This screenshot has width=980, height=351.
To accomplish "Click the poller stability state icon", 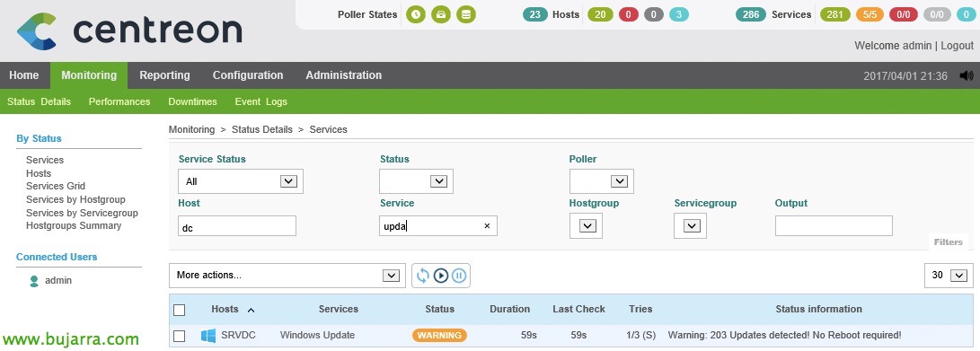I will tap(441, 13).
